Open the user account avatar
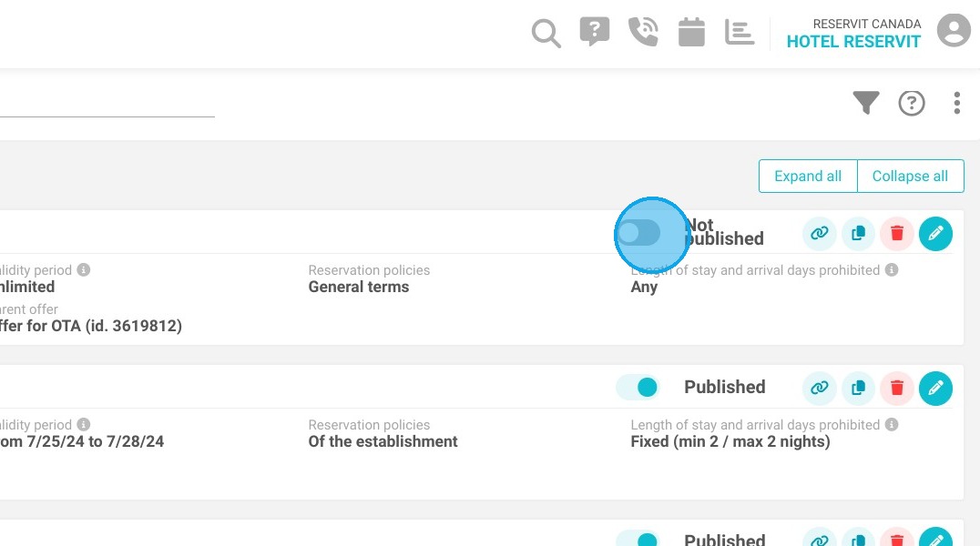Viewport: 980px width, 546px height. click(954, 30)
